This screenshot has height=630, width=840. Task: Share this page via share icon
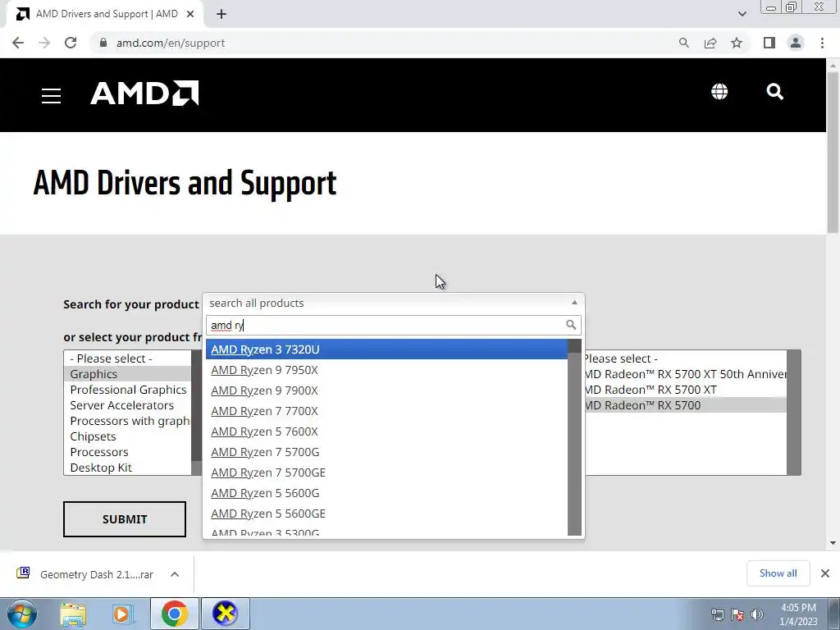pos(710,43)
